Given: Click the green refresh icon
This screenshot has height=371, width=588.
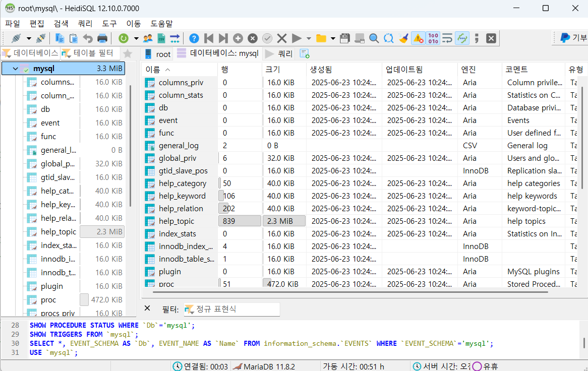Looking at the screenshot, I should click(124, 38).
